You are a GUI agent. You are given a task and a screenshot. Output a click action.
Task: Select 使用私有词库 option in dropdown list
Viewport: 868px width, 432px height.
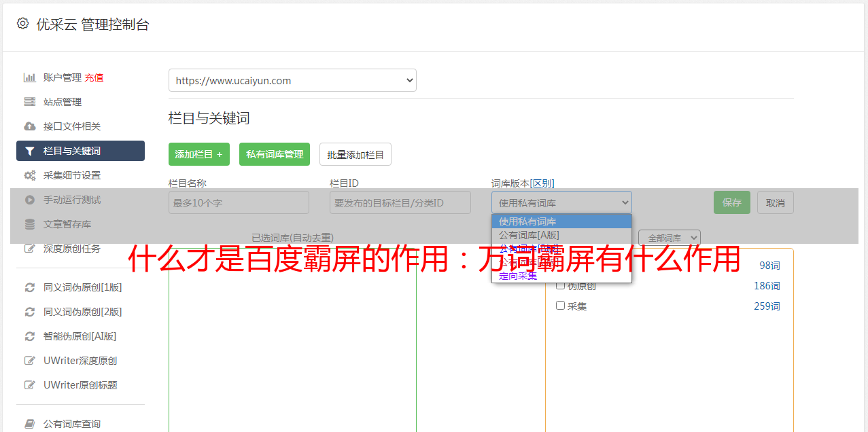coord(561,221)
